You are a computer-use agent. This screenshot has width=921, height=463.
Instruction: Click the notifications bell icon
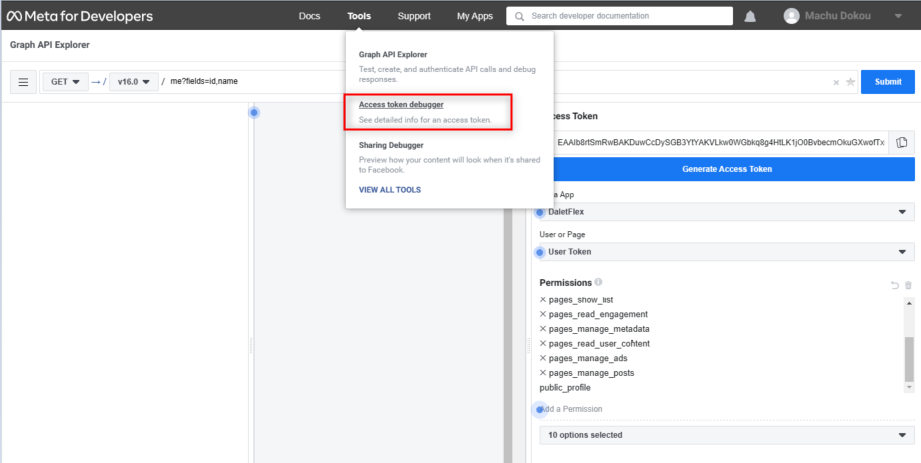(750, 16)
